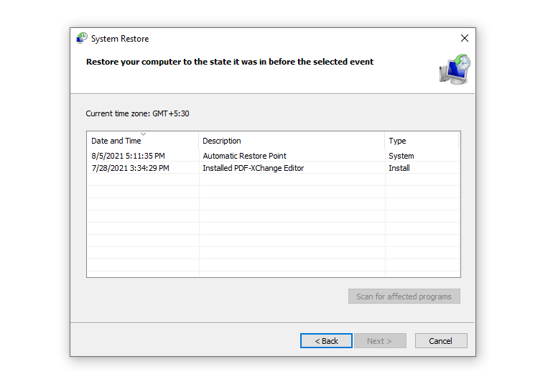The width and height of the screenshot is (548, 392).
Task: Close the System Restore dialog
Action: (x=464, y=39)
